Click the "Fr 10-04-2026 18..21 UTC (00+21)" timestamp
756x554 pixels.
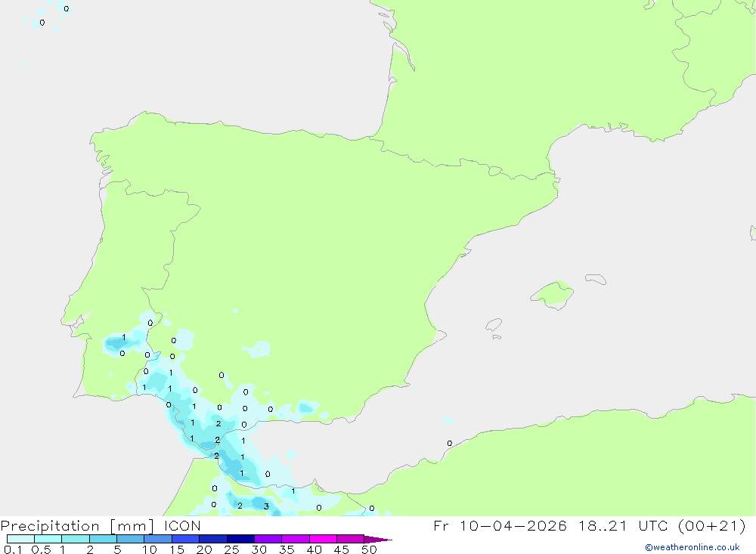click(590, 526)
